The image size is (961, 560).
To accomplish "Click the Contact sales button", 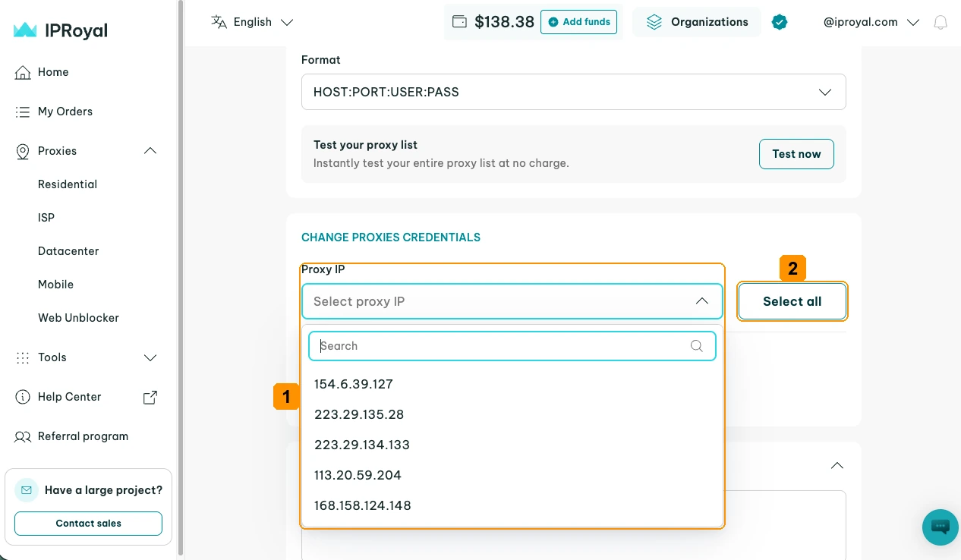I will tap(88, 524).
